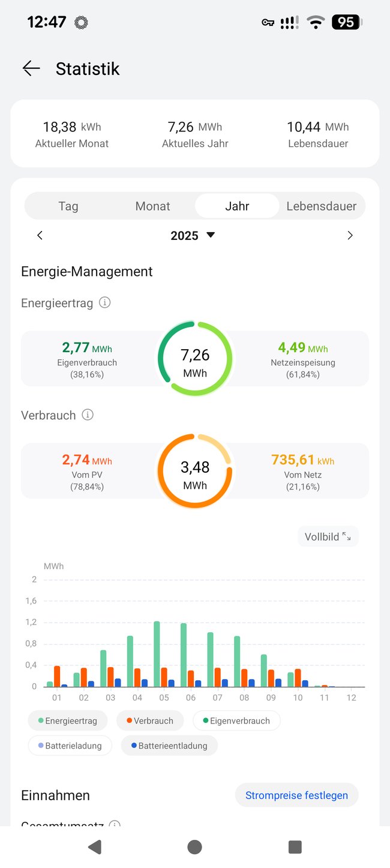Open the Energieertrag info tooltip
This screenshot has width=390, height=868.
pyautogui.click(x=105, y=302)
